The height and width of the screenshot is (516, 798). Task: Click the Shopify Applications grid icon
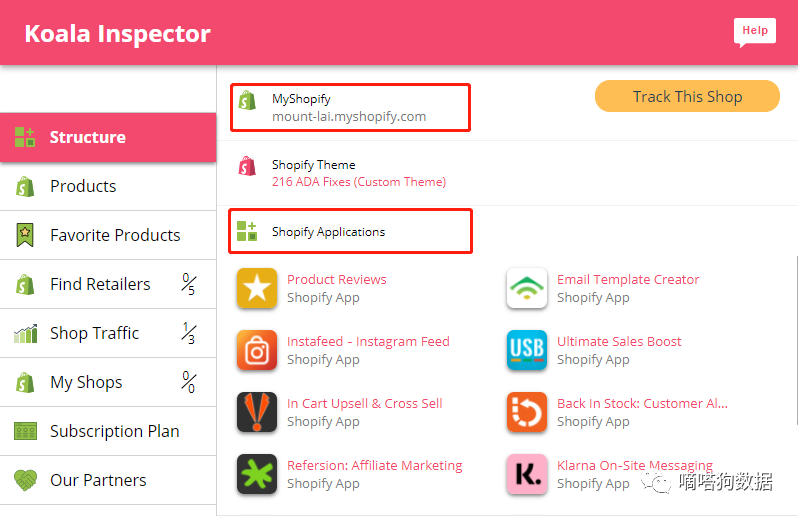247,231
